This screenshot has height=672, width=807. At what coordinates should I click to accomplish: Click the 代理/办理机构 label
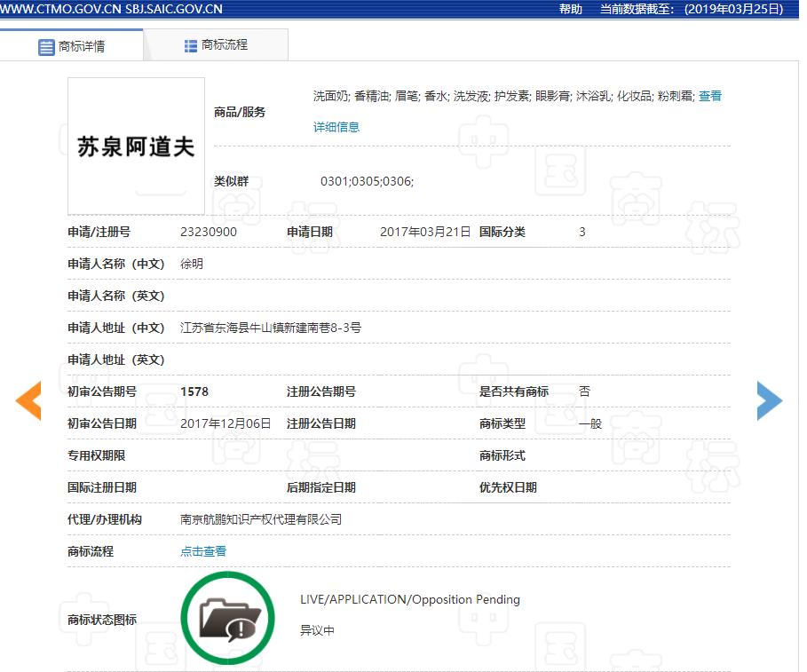click(x=105, y=519)
